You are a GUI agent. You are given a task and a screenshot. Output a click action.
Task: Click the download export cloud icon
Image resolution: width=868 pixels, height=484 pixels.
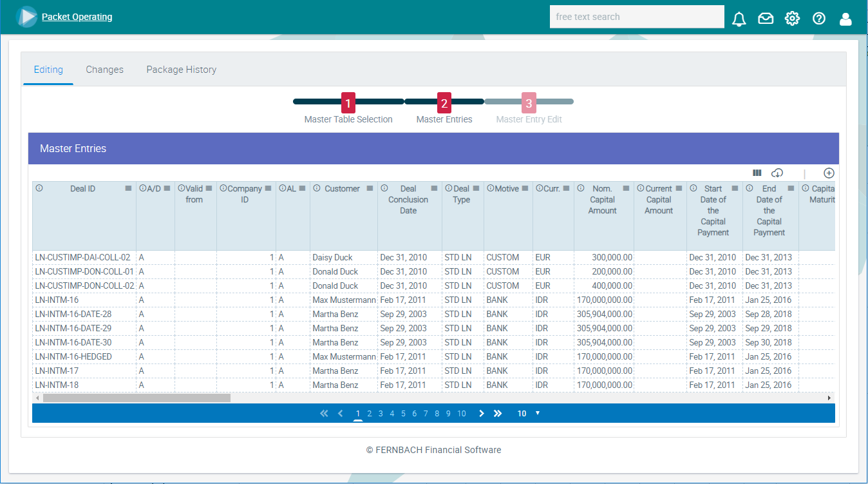777,173
